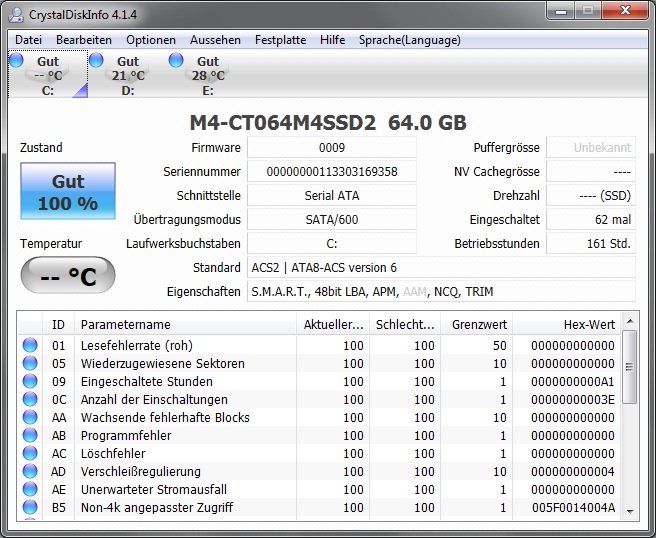Viewport: 656px width, 538px height.
Task: Select the Verschleißregulierung row text
Action: point(141,471)
